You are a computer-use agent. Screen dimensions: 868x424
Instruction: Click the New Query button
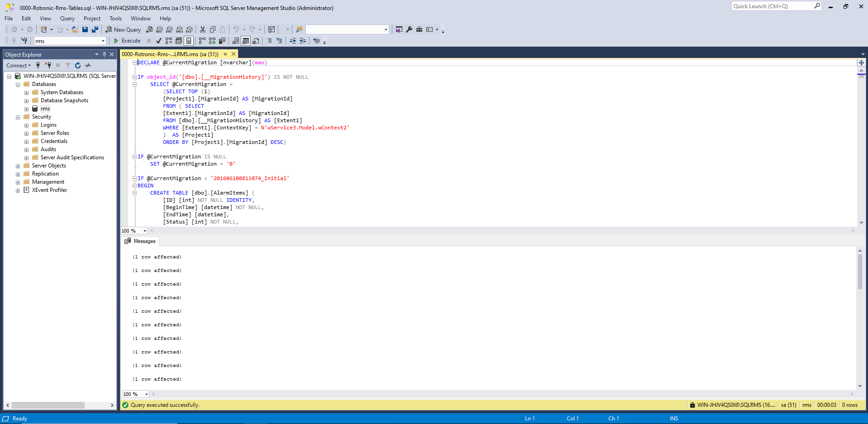point(123,29)
